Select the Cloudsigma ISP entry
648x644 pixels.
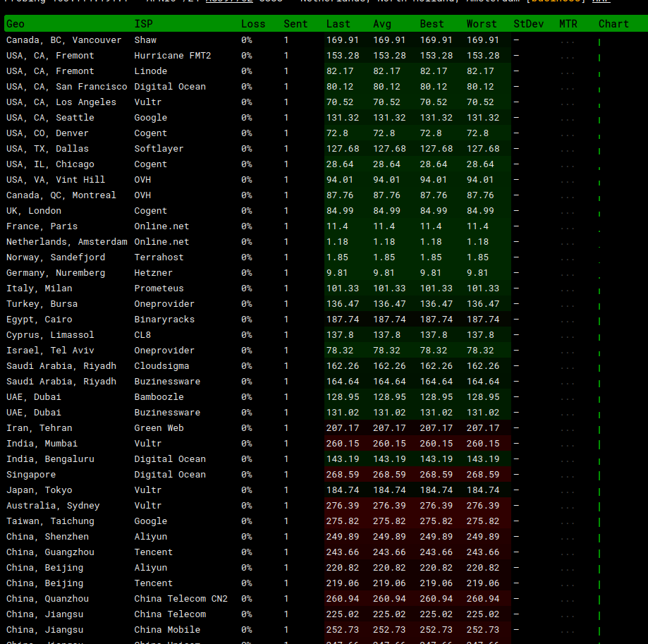[161, 366]
